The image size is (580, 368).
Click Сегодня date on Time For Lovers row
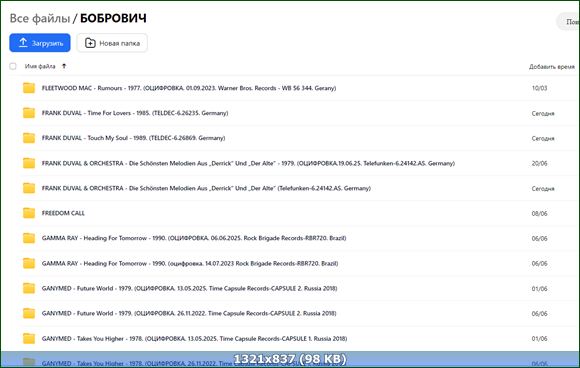pyautogui.click(x=543, y=114)
